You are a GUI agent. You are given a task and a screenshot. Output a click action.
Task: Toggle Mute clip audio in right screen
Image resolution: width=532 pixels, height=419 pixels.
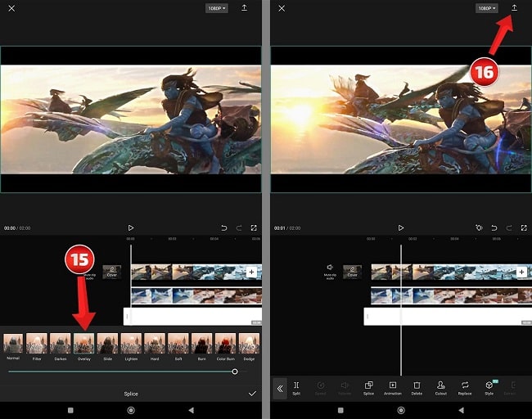click(x=330, y=272)
